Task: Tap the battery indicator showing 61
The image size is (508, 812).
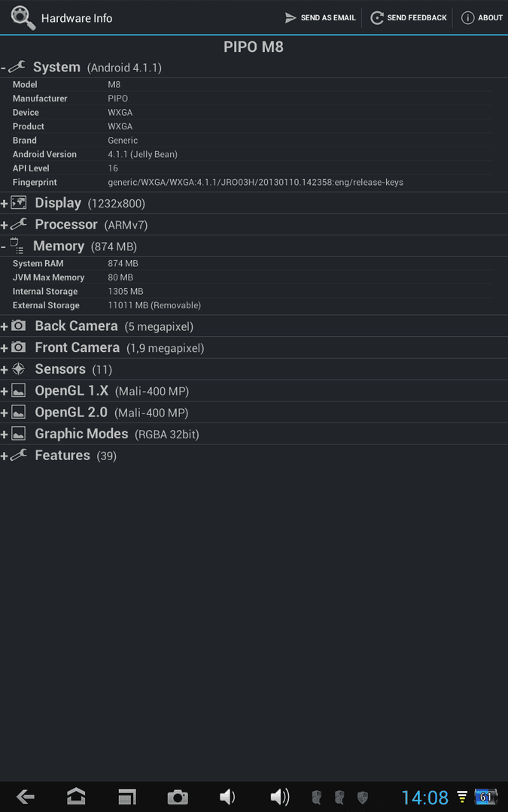Action: click(x=485, y=796)
